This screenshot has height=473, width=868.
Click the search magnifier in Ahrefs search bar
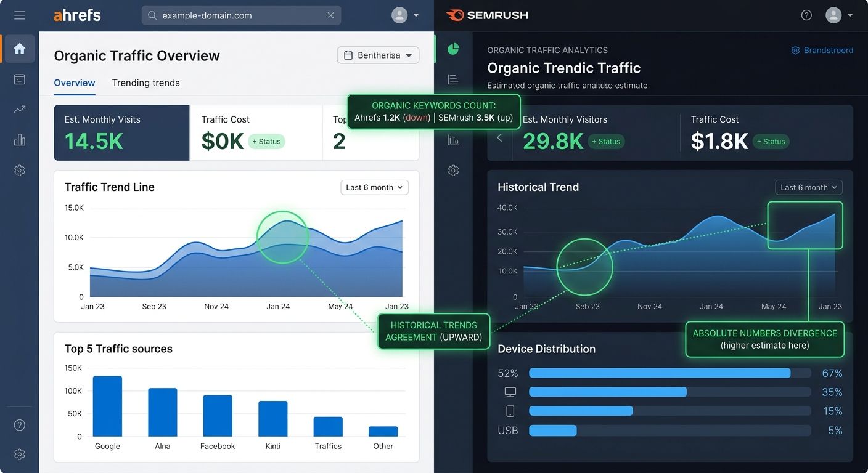tap(152, 15)
